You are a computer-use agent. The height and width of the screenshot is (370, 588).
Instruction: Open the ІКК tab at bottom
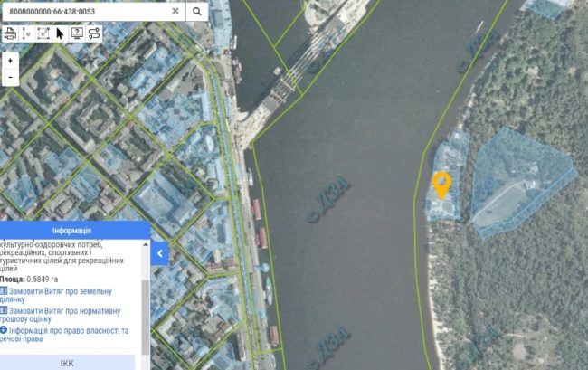click(67, 363)
